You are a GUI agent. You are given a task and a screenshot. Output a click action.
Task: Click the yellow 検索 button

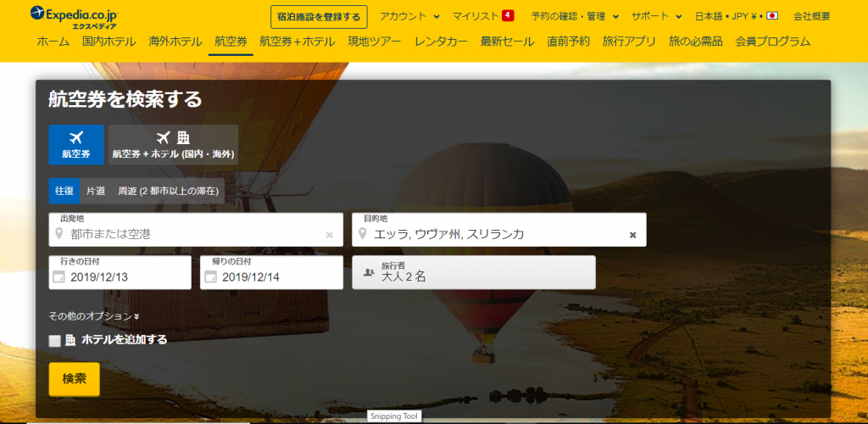pos(75,379)
